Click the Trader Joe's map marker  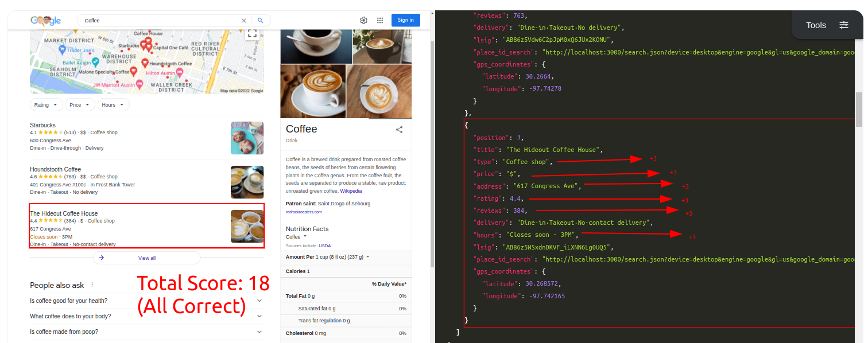(x=62, y=50)
